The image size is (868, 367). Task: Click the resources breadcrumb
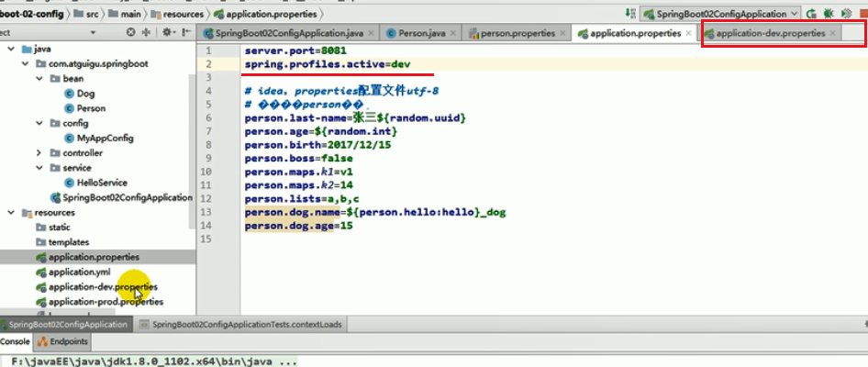[178, 13]
